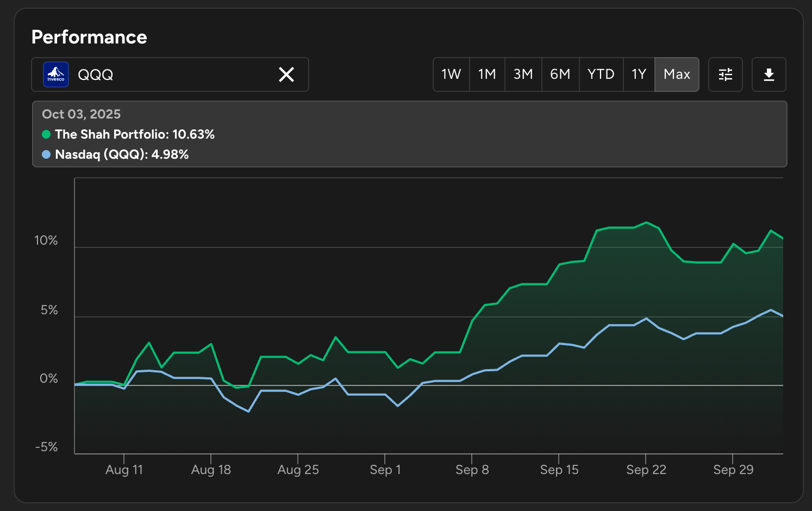Click the Aug 18 axis label
812x511 pixels.
[x=211, y=470]
